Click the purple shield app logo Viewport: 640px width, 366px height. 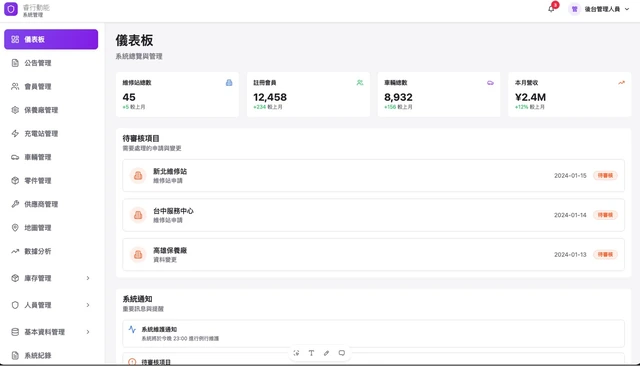(11, 9)
